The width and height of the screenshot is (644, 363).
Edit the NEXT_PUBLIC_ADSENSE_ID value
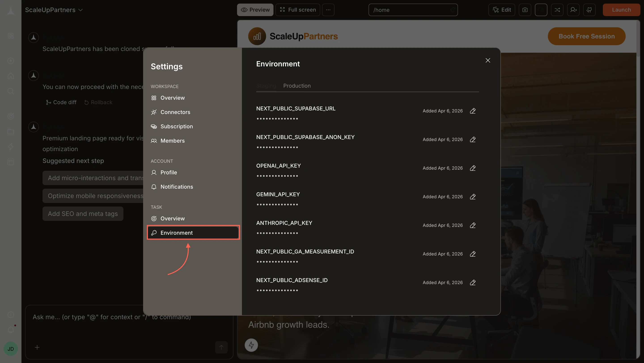[x=473, y=283]
